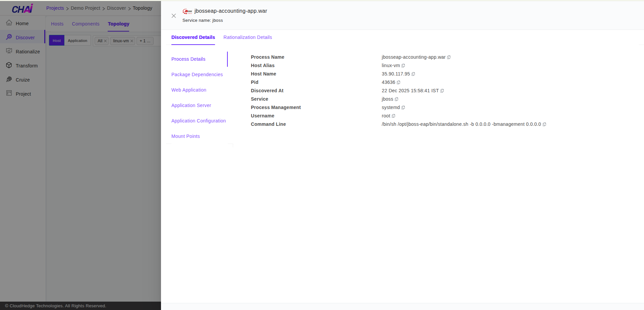Open the Application Server section
This screenshot has width=644, height=310.
click(191, 105)
